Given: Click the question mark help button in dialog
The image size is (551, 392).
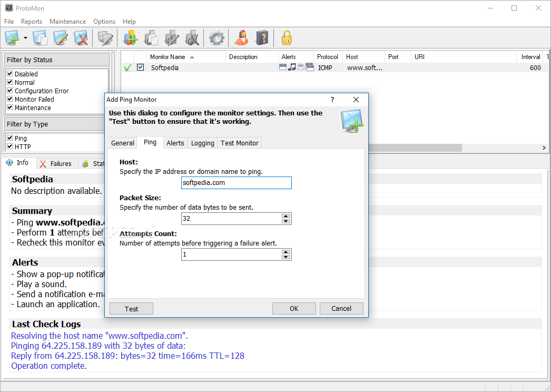Looking at the screenshot, I should [x=332, y=100].
